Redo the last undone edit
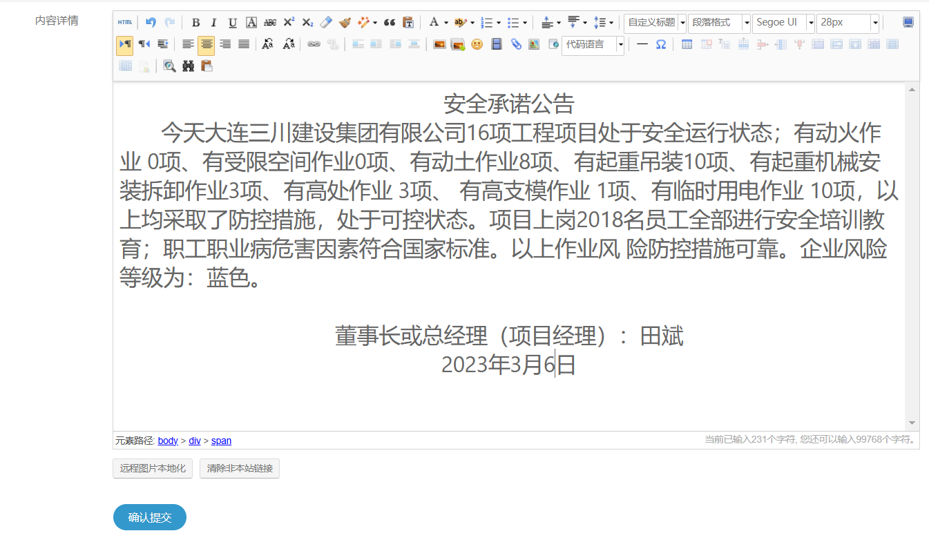 (x=169, y=23)
